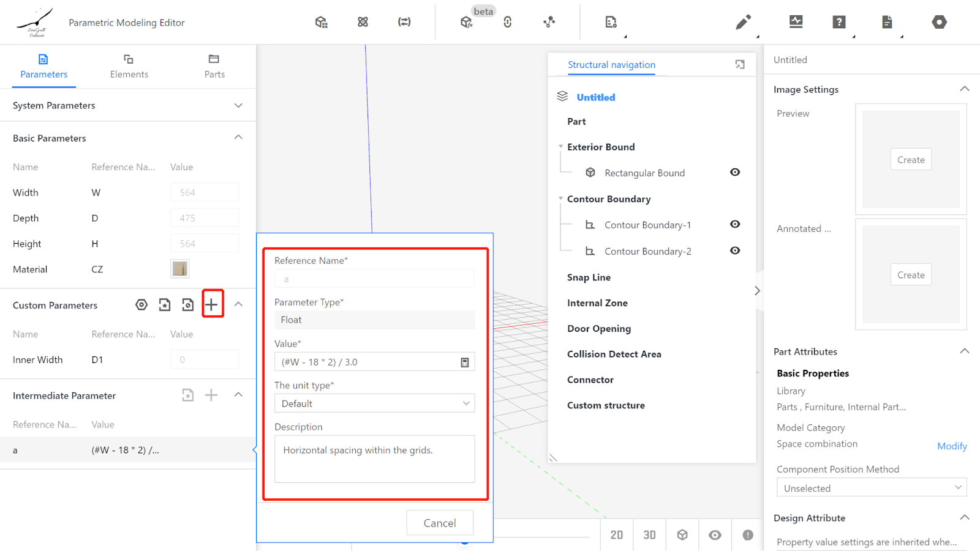Open the unit type Default dropdown
Screen dimensions: 980x551
click(x=375, y=403)
